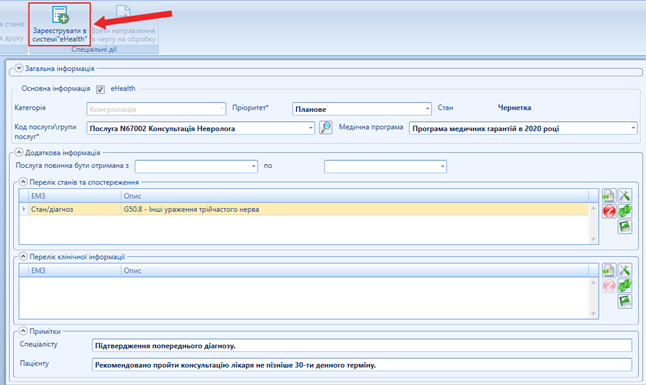646x385 pixels.
Task: Delete selected condition with red icon
Action: [x=609, y=211]
